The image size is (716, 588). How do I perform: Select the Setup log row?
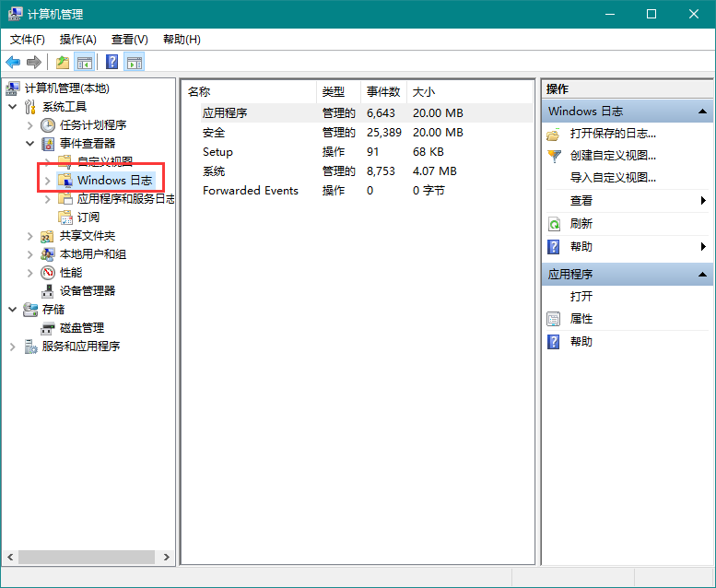pyautogui.click(x=358, y=152)
